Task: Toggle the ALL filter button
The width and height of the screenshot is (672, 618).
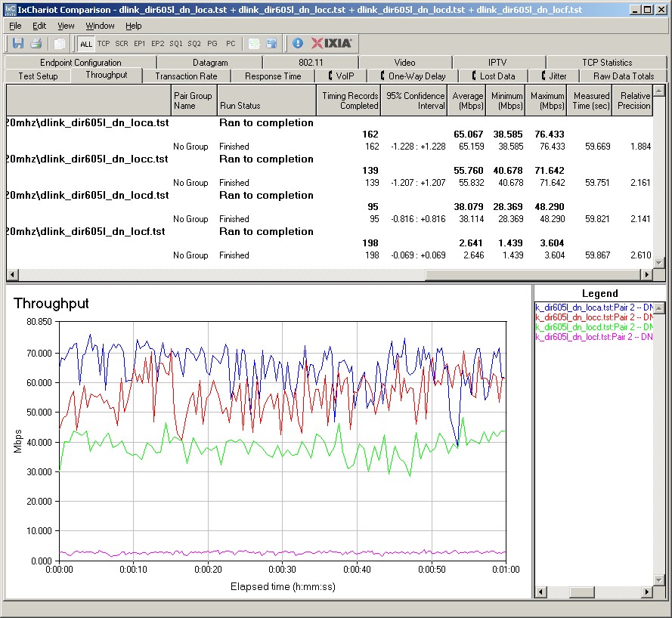Action: [85, 44]
